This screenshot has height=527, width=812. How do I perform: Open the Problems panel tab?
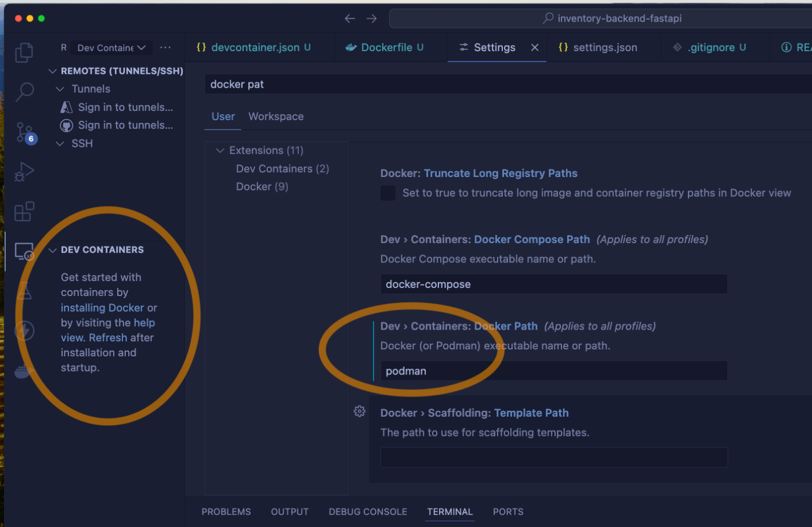click(x=226, y=512)
